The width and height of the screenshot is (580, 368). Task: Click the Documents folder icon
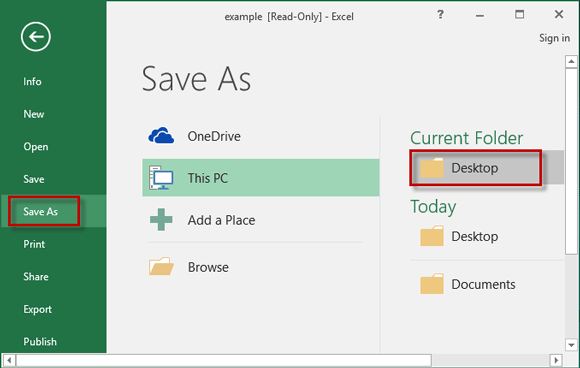pyautogui.click(x=432, y=284)
